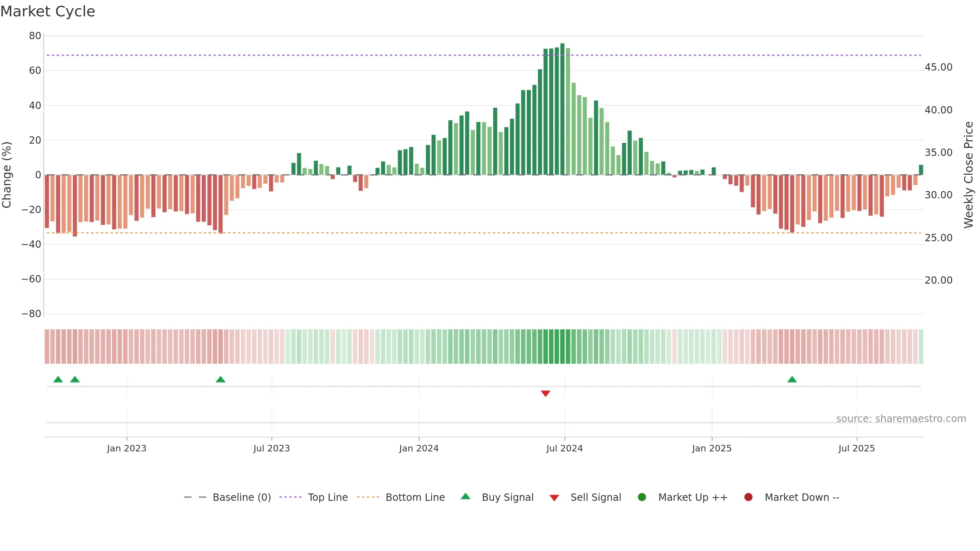The width and height of the screenshot is (980, 551).
Task: Click the Jan 2023 x-axis label
Action: pyautogui.click(x=127, y=448)
